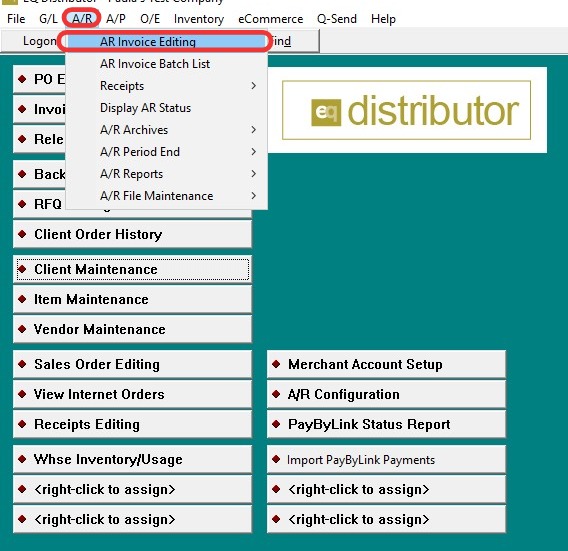The image size is (568, 551).
Task: Open the Inventory menu
Action: [x=199, y=19]
